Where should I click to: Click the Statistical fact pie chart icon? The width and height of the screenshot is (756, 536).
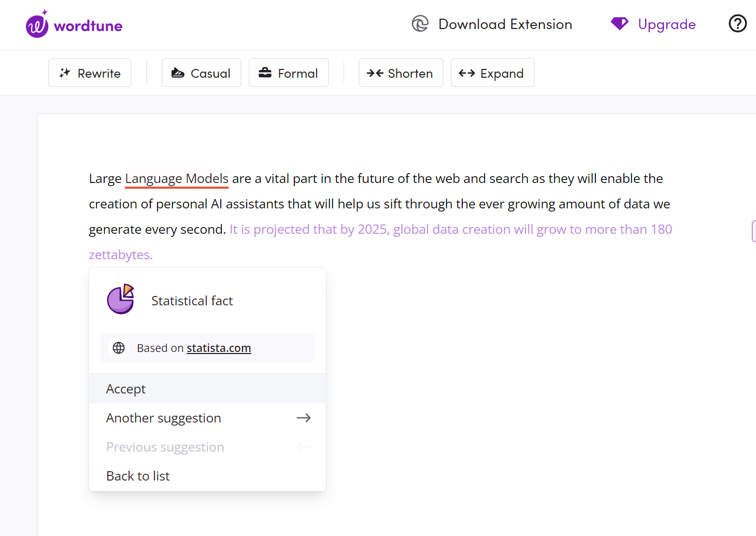[121, 300]
